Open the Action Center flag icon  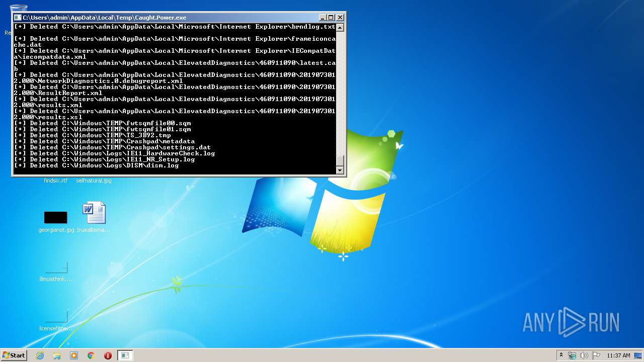click(x=596, y=355)
